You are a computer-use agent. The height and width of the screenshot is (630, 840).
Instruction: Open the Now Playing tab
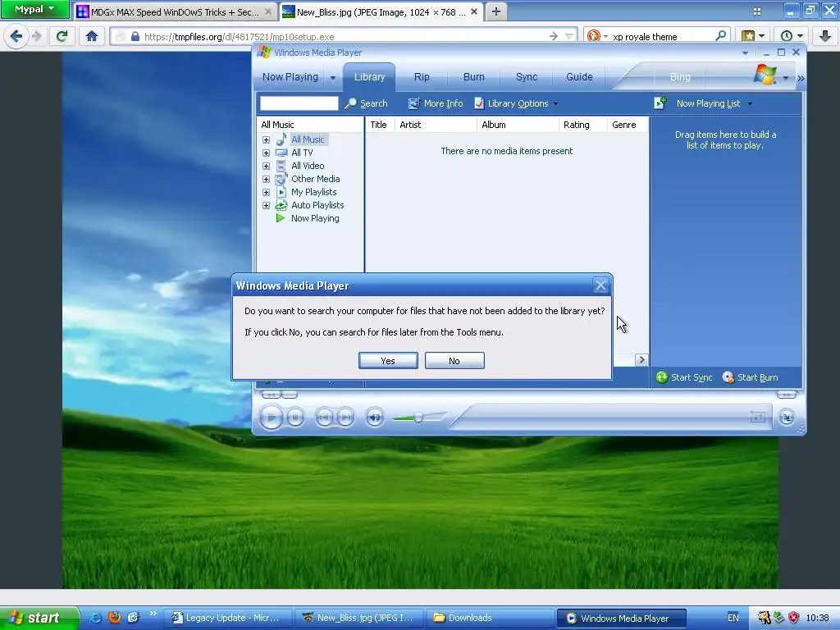coord(290,76)
